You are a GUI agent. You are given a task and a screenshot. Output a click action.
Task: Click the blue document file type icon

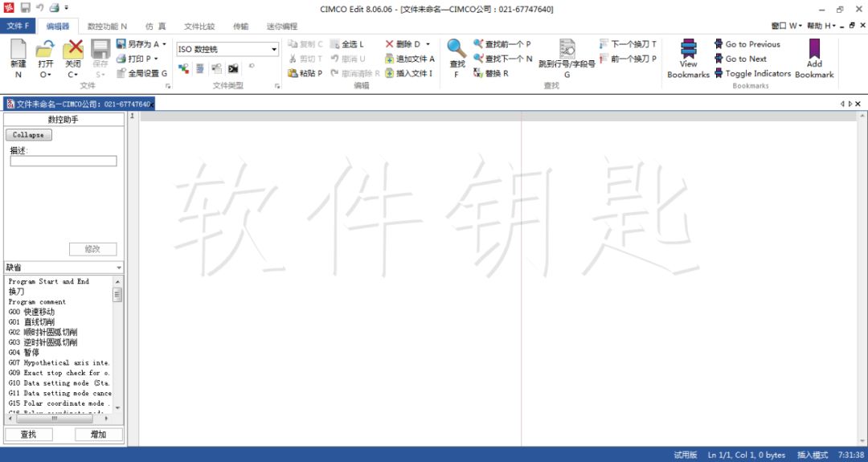coord(200,68)
